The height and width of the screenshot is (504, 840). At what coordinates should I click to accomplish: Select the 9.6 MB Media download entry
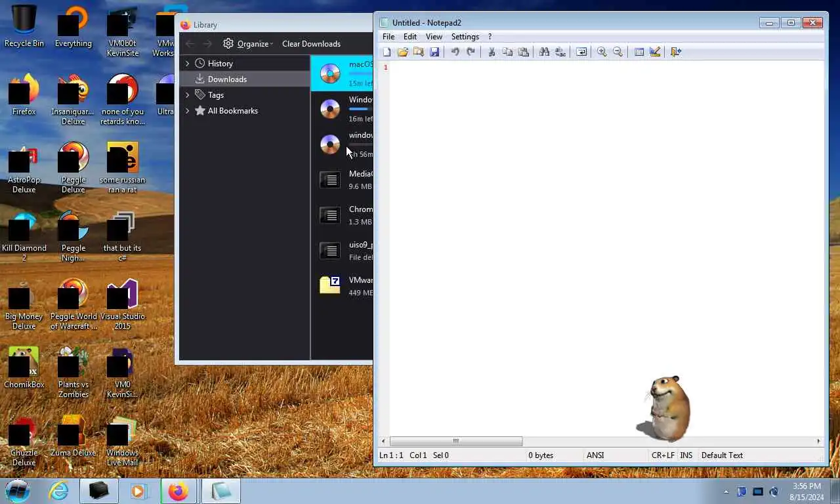coord(342,179)
